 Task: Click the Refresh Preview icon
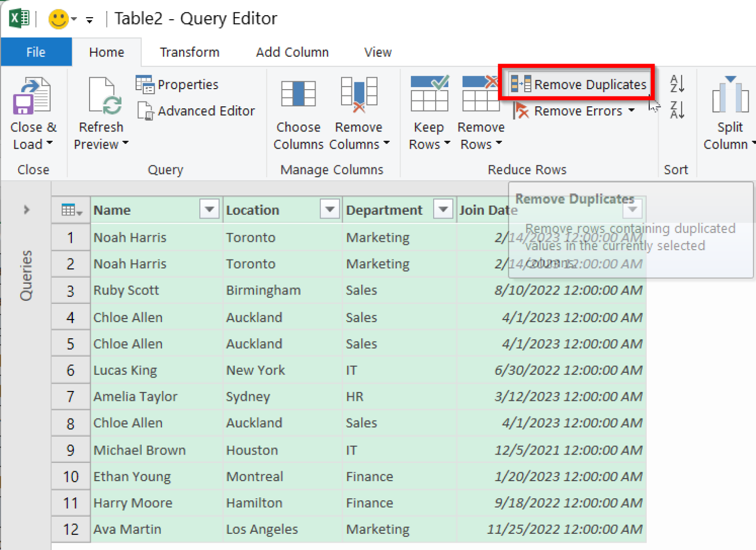[102, 97]
